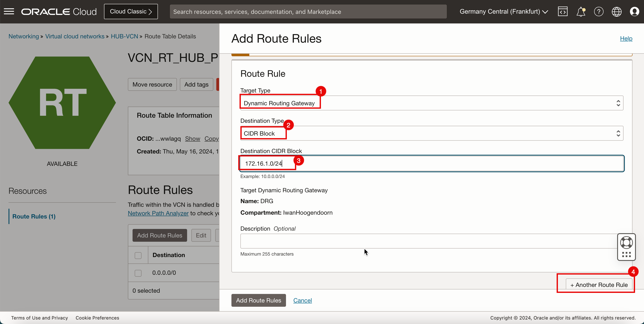The width and height of the screenshot is (644, 324).
Task: Click the help question mark icon
Action: coord(598,12)
